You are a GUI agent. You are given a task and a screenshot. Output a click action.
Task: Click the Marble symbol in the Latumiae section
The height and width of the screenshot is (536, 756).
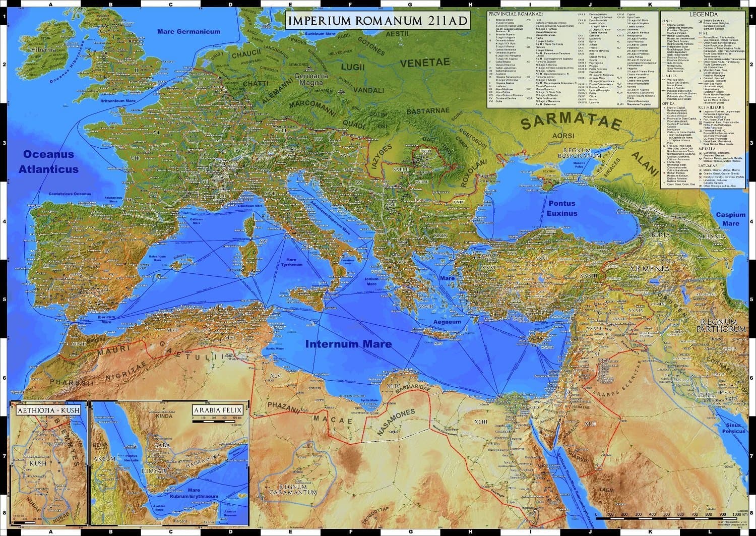pos(700,169)
